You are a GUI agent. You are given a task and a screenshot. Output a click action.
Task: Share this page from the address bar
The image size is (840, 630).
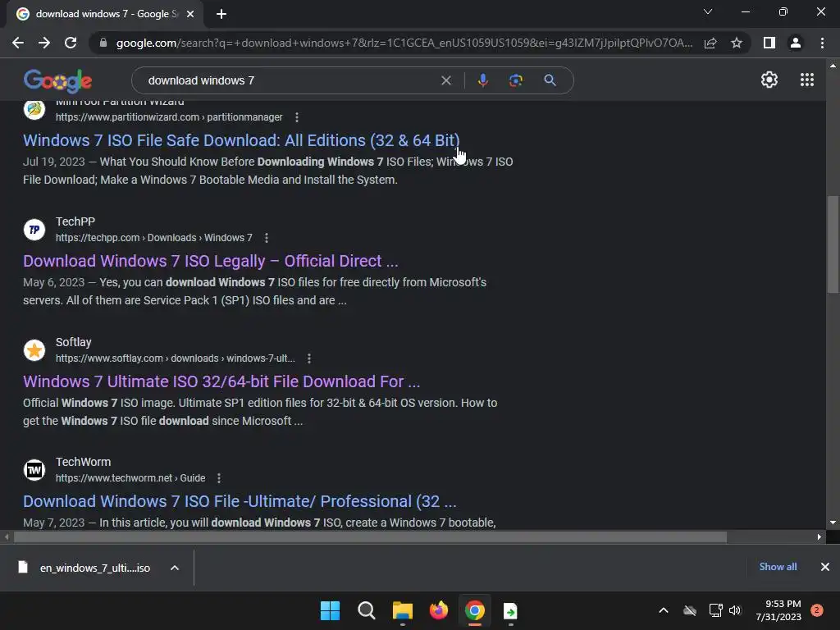[x=710, y=43]
